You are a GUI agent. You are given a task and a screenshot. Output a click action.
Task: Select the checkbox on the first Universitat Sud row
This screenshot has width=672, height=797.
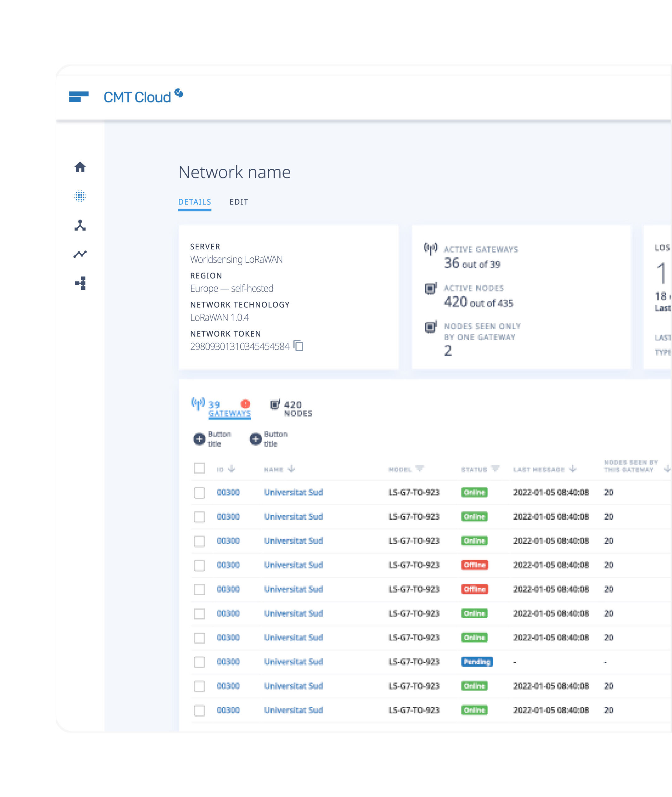coord(200,493)
